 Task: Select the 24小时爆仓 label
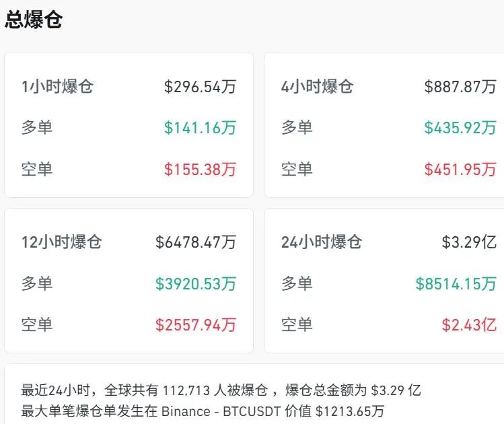322,242
